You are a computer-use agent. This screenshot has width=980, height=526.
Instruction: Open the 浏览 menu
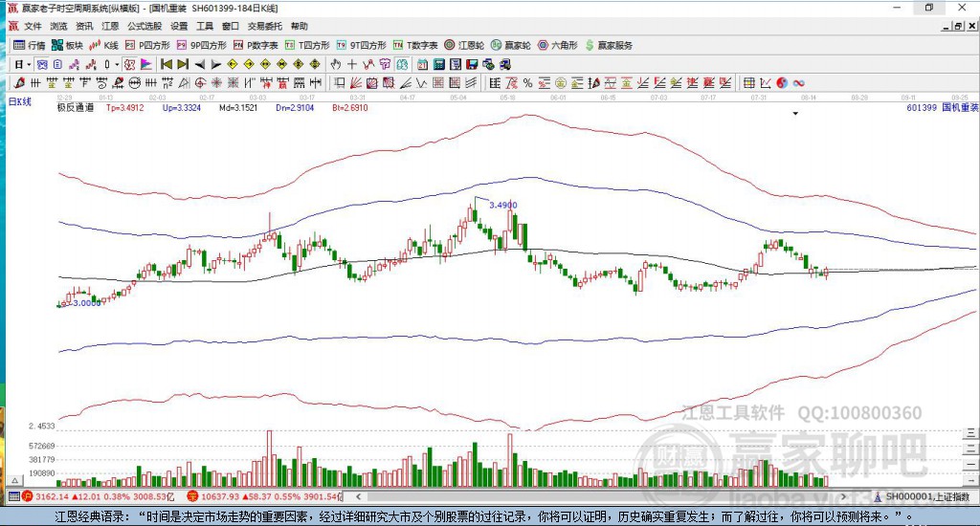58,26
